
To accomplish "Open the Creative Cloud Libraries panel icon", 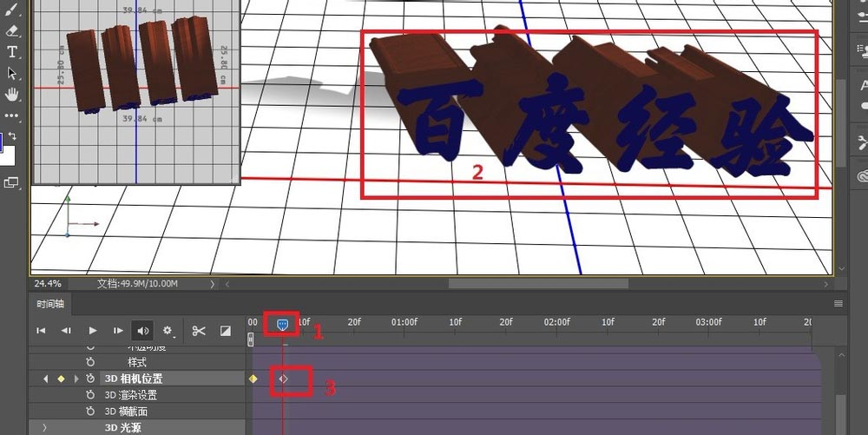I will (x=863, y=176).
